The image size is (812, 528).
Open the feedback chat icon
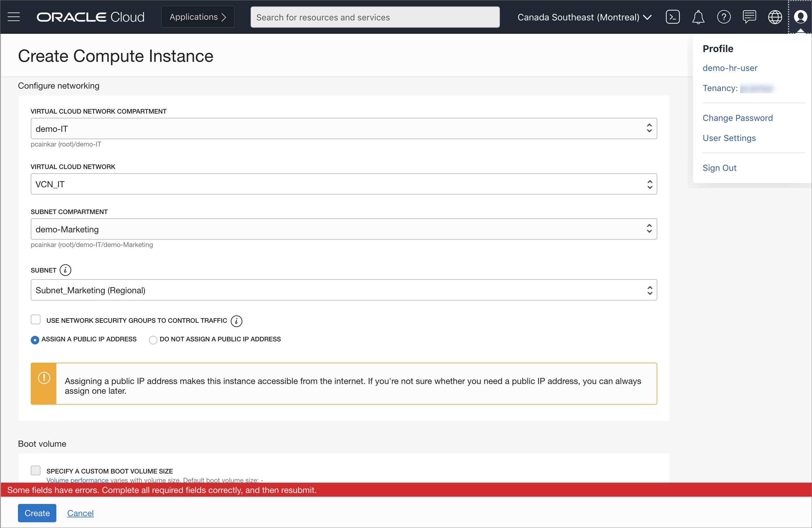click(x=749, y=17)
